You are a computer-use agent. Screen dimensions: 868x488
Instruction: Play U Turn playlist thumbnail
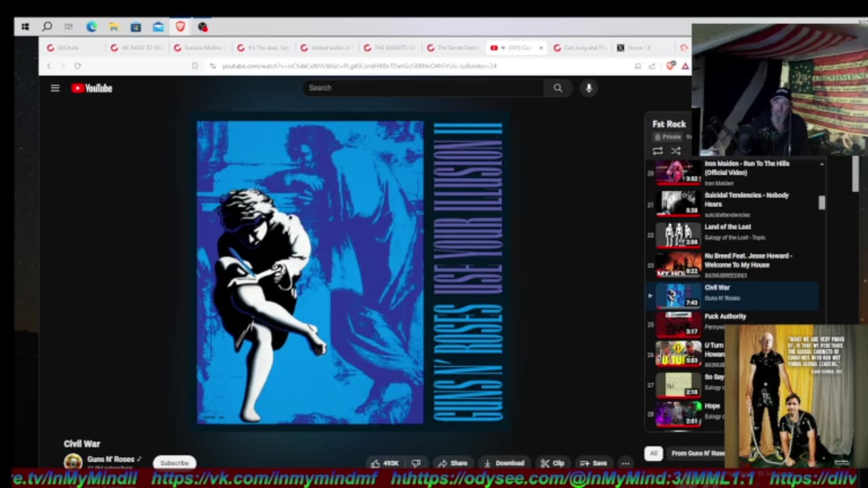pyautogui.click(x=678, y=353)
